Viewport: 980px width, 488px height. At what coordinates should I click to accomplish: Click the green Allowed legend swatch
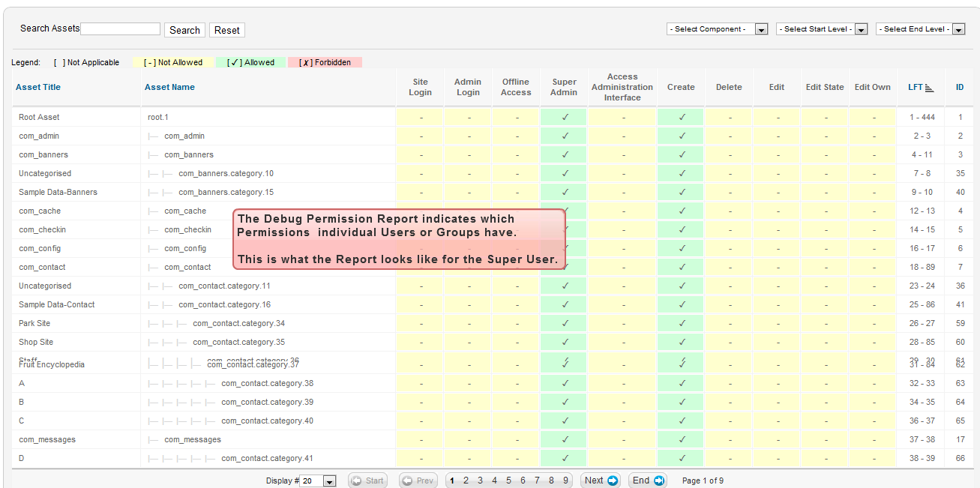pyautogui.click(x=251, y=62)
